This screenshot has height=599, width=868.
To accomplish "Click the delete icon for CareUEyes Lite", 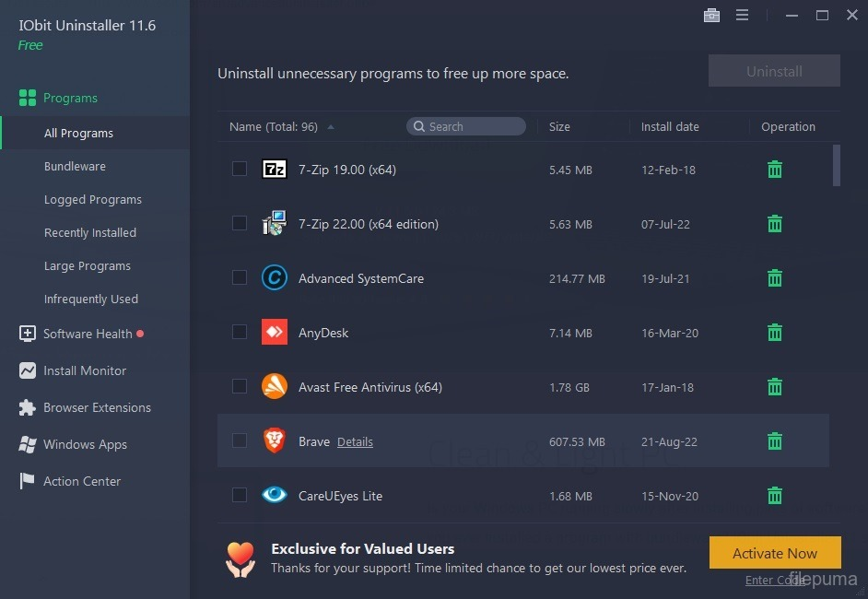I will [775, 496].
